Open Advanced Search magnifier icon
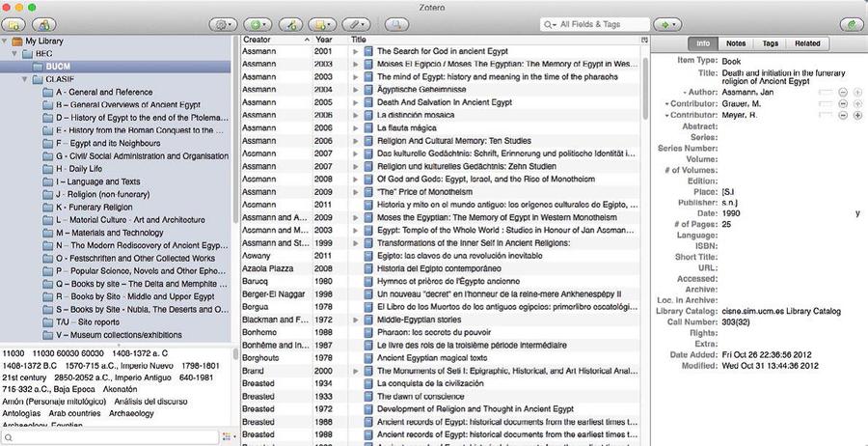 click(x=393, y=22)
